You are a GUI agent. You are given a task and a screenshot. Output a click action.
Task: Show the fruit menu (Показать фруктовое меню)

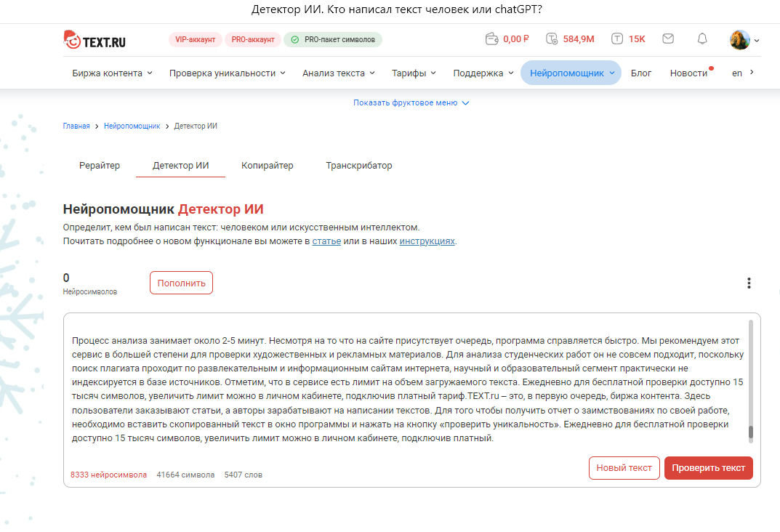click(x=411, y=103)
